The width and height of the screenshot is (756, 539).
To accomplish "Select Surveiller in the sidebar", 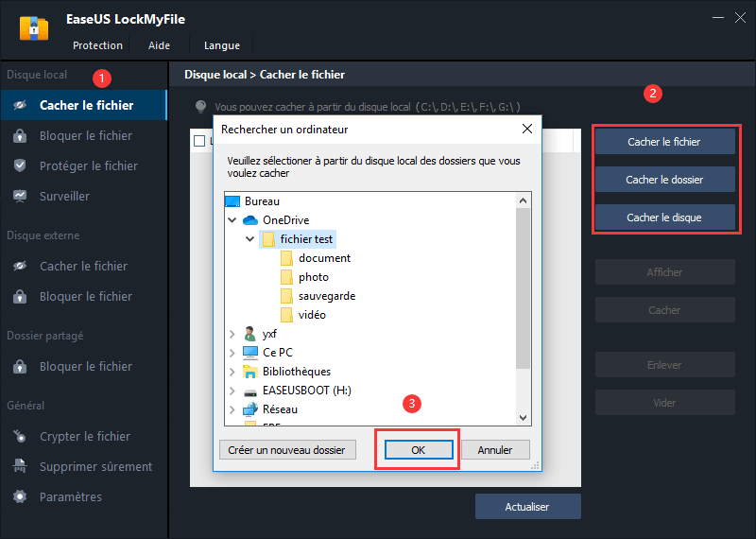I will pos(84,196).
